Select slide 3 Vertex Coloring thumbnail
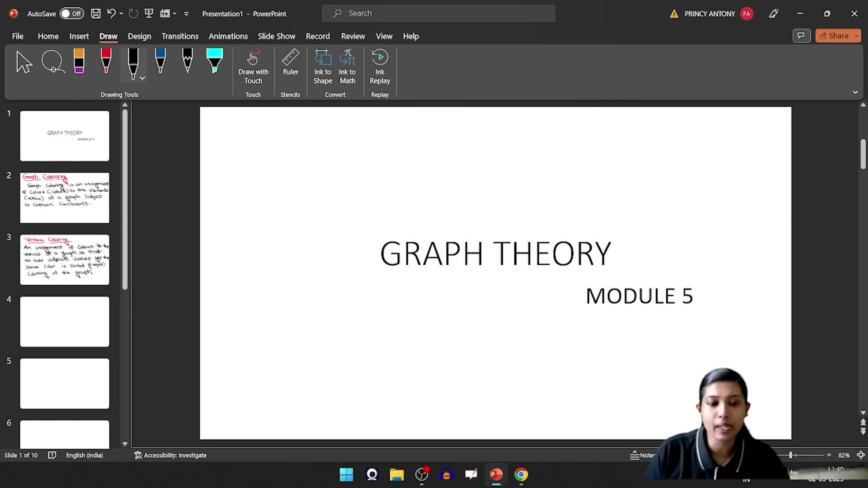The width and height of the screenshot is (868, 488). 65,259
